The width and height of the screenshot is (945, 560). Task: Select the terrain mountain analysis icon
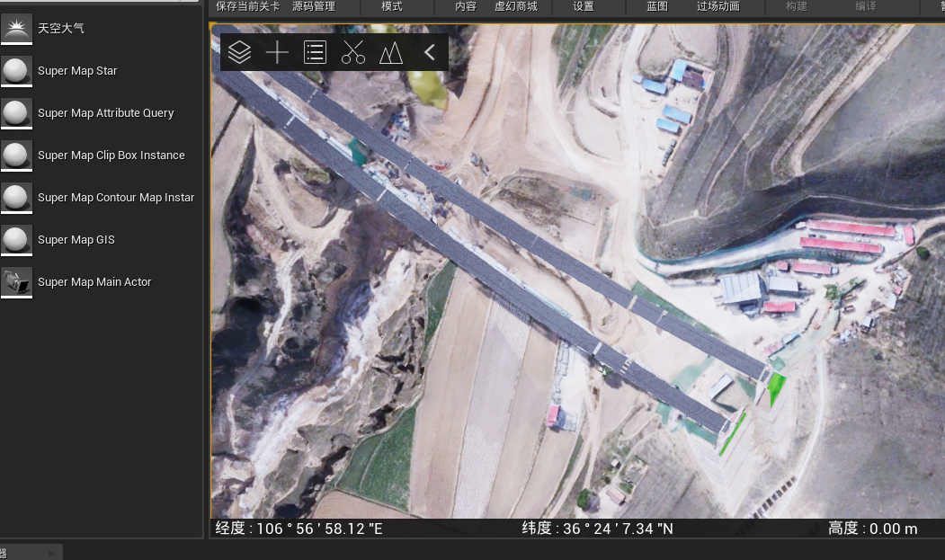tap(390, 53)
